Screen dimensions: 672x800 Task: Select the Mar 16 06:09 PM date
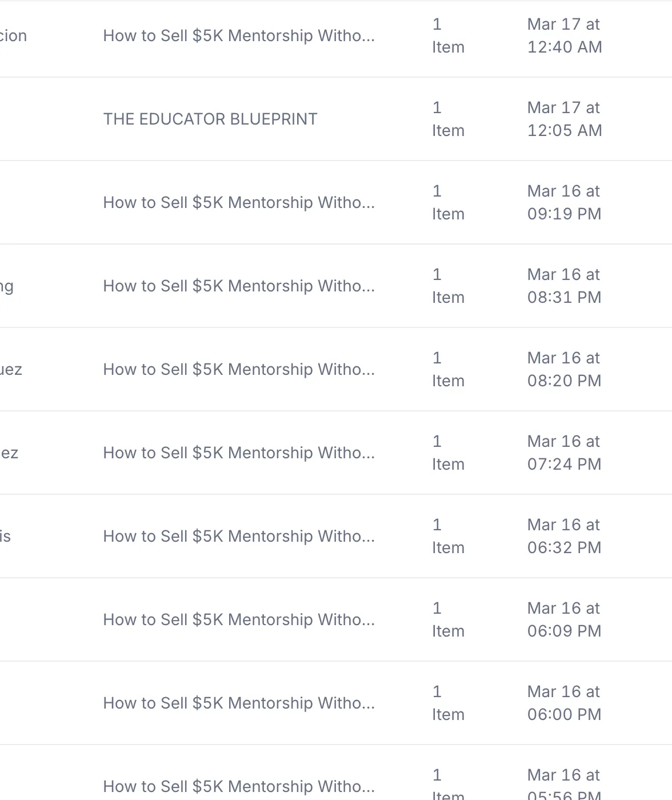564,619
